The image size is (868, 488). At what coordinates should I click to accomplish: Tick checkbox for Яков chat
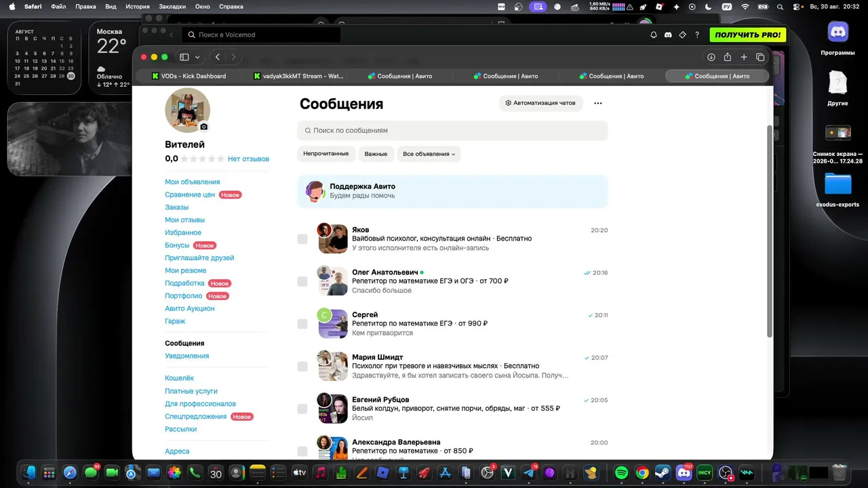pos(302,239)
